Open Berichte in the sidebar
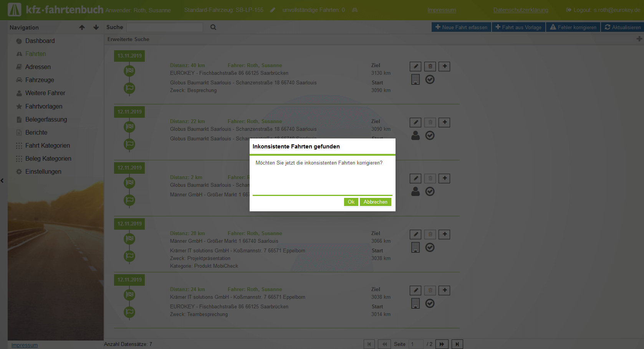The height and width of the screenshot is (349, 644). pos(36,132)
